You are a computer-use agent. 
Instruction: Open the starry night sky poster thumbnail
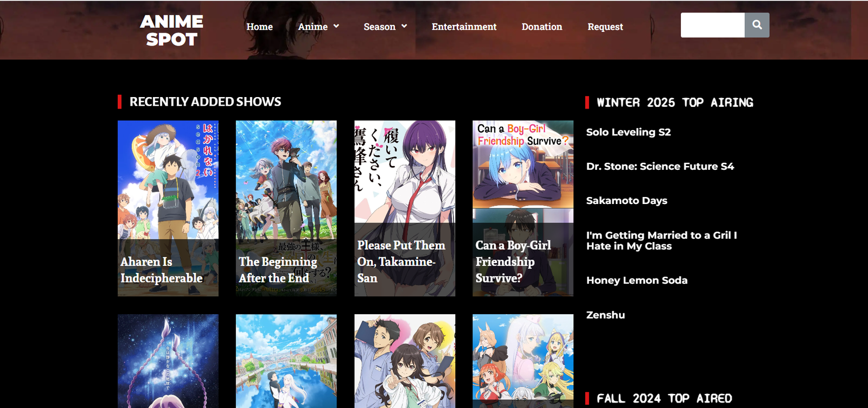pos(168,361)
